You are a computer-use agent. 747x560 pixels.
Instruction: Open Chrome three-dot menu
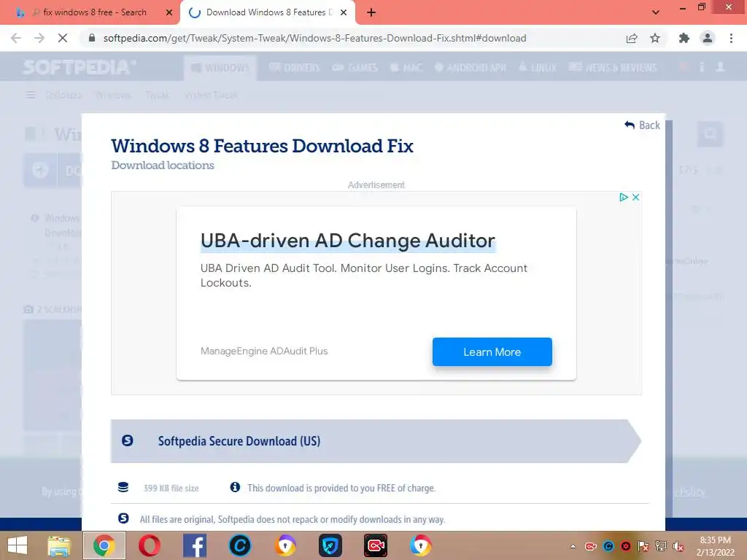point(731,38)
